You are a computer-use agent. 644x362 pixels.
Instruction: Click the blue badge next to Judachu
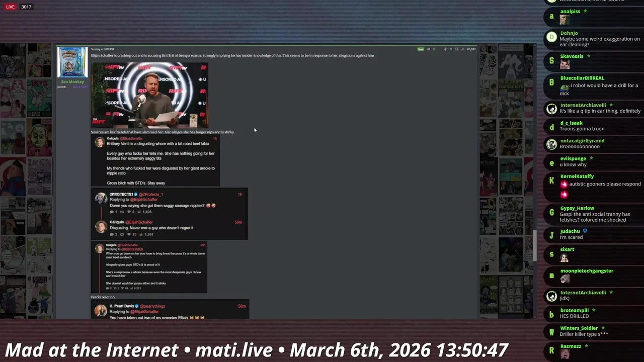click(x=585, y=231)
